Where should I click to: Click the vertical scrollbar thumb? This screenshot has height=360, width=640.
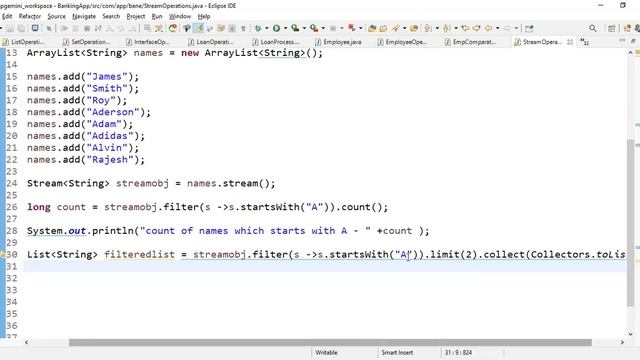click(631, 222)
